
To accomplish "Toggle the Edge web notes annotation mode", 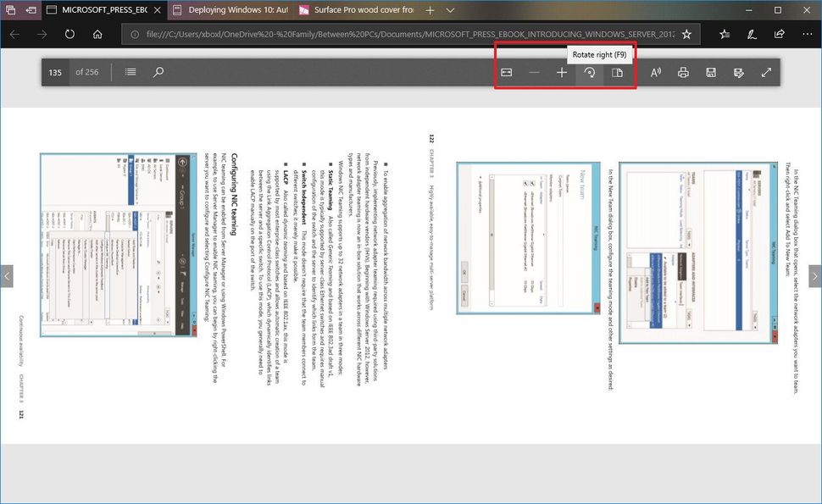I will [x=753, y=34].
